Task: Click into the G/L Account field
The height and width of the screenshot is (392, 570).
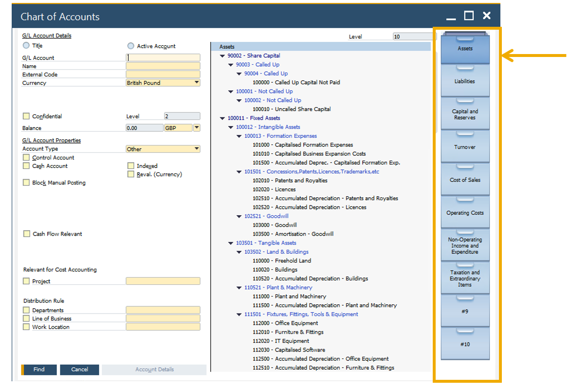Action: (x=163, y=57)
